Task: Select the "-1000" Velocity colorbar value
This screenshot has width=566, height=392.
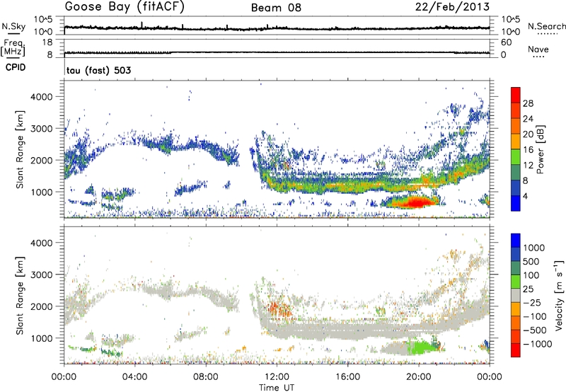Action: pyautogui.click(x=538, y=344)
